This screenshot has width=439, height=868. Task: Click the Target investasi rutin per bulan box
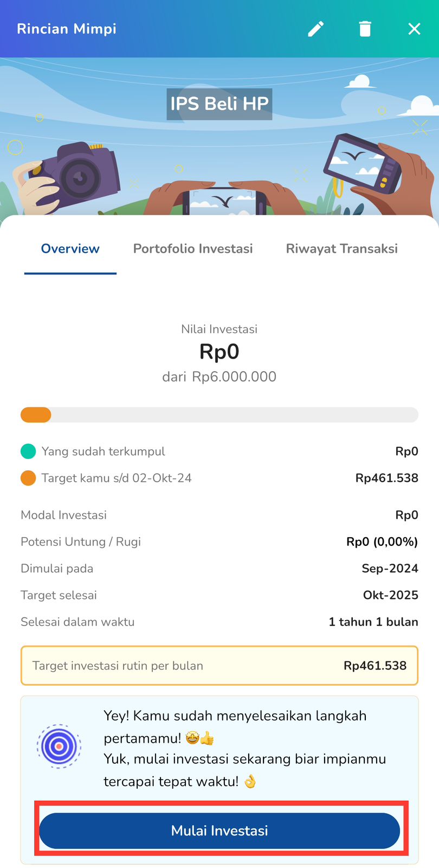point(219,666)
